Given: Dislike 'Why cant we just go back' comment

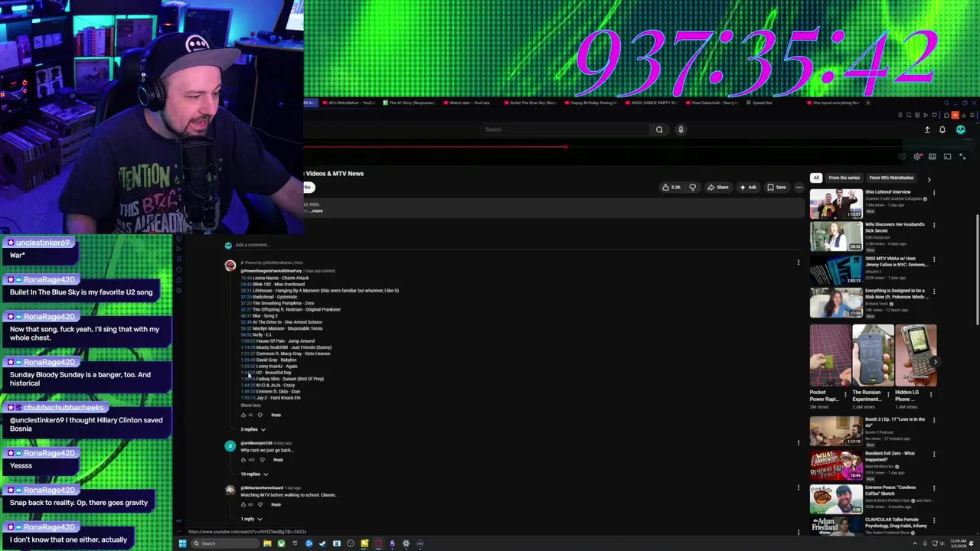Looking at the screenshot, I should pos(263,459).
